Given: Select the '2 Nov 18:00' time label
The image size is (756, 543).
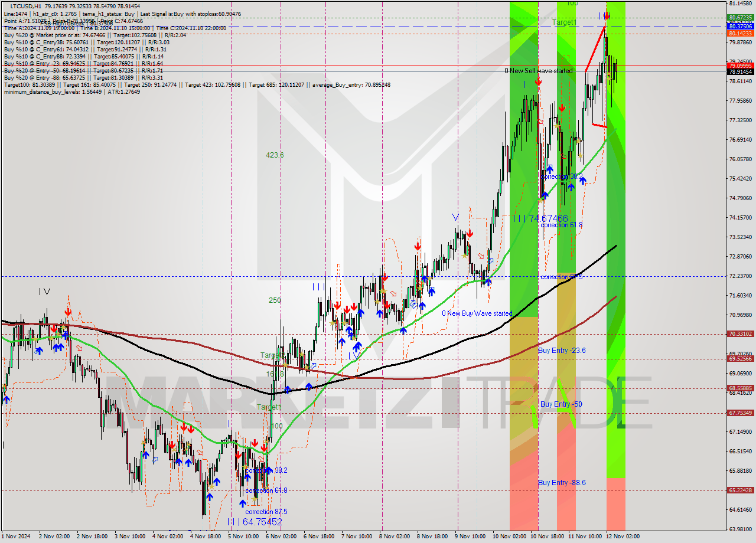Looking at the screenshot, I should pyautogui.click(x=92, y=536).
